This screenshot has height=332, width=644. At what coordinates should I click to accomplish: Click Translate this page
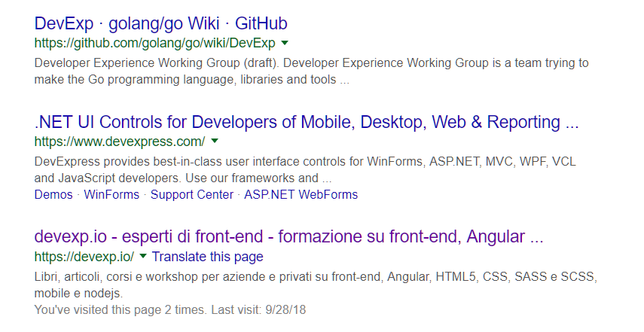[x=208, y=257]
